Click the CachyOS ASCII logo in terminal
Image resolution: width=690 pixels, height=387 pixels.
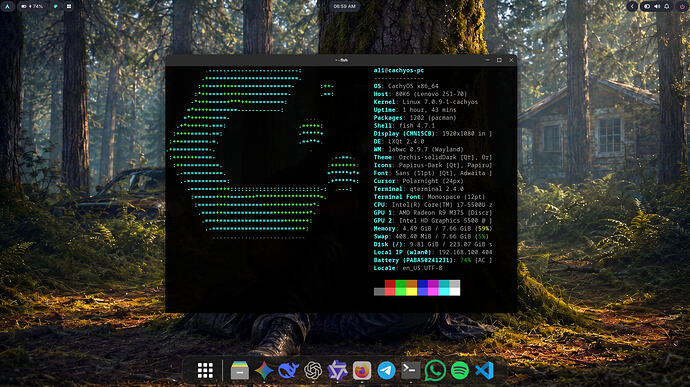(264, 153)
